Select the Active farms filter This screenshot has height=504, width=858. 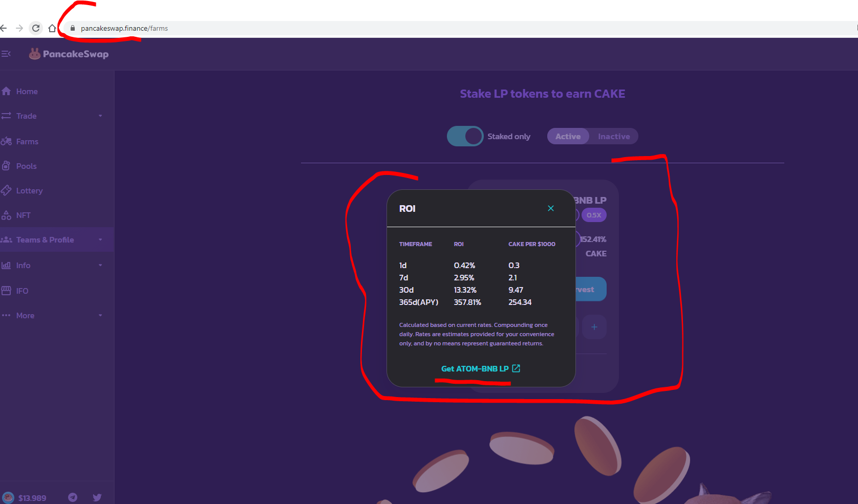tap(568, 137)
